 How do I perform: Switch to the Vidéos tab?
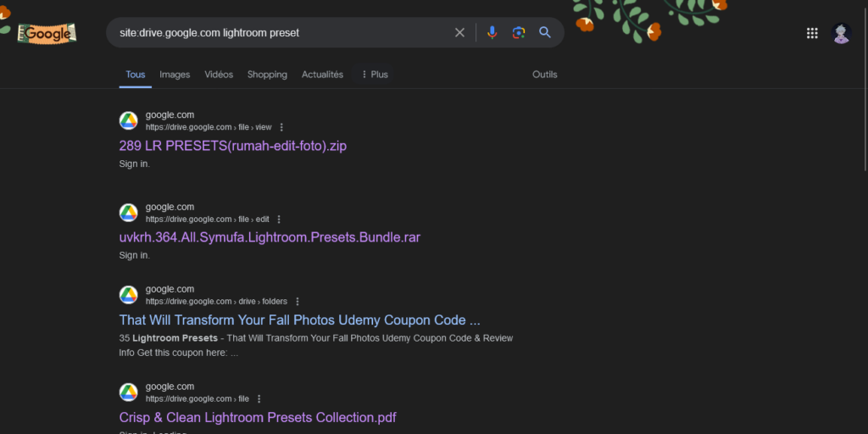click(x=219, y=75)
